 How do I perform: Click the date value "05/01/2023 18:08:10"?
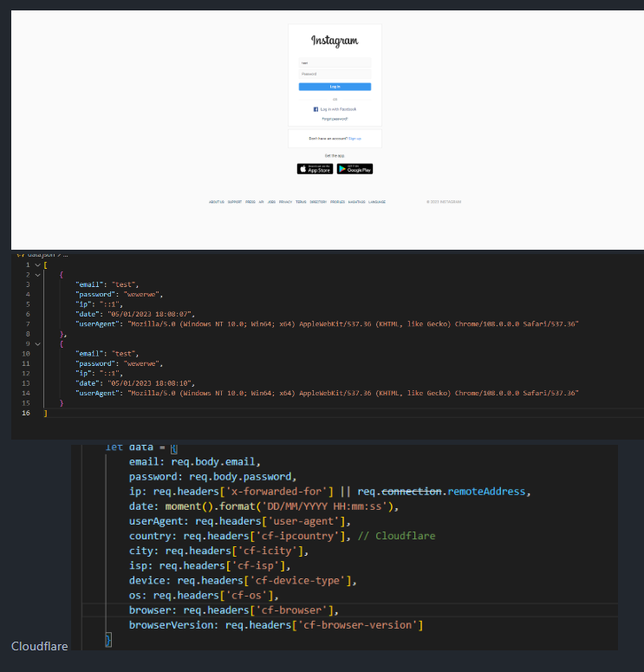click(152, 383)
